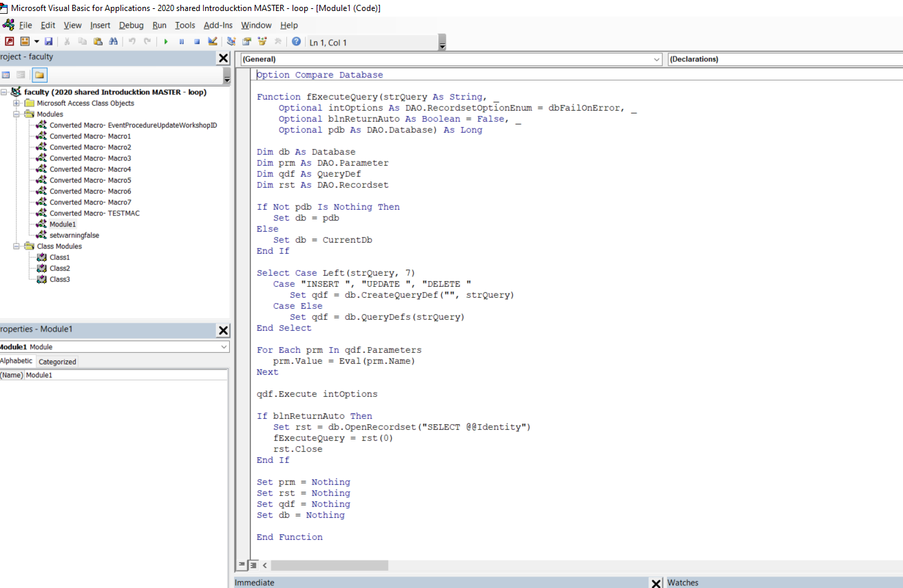Click the Insert Module toolbar icon
The image size is (903, 588).
tap(25, 42)
